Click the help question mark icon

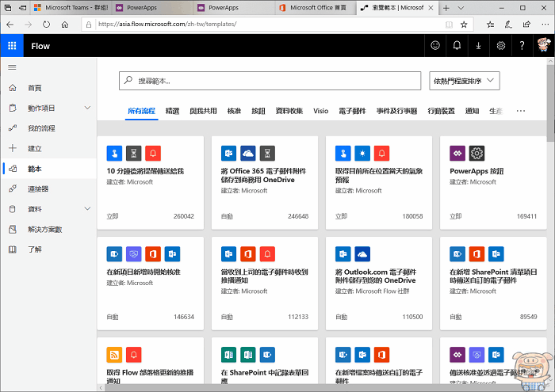click(x=522, y=46)
